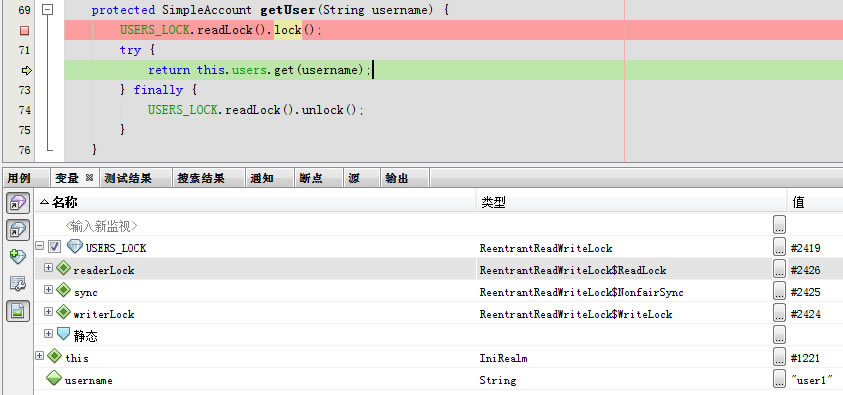Collapse the getUser method code fold
The height and width of the screenshot is (395, 843).
click(48, 10)
